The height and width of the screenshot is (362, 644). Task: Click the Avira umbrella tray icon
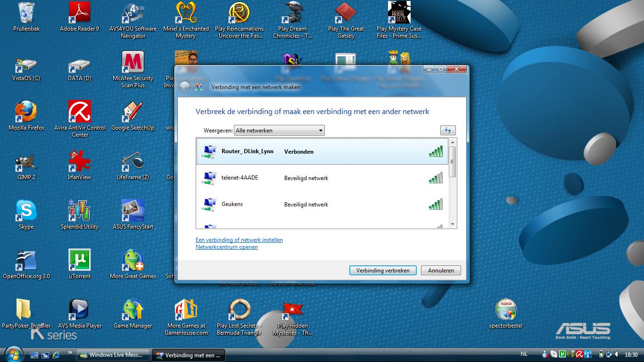[x=579, y=355]
